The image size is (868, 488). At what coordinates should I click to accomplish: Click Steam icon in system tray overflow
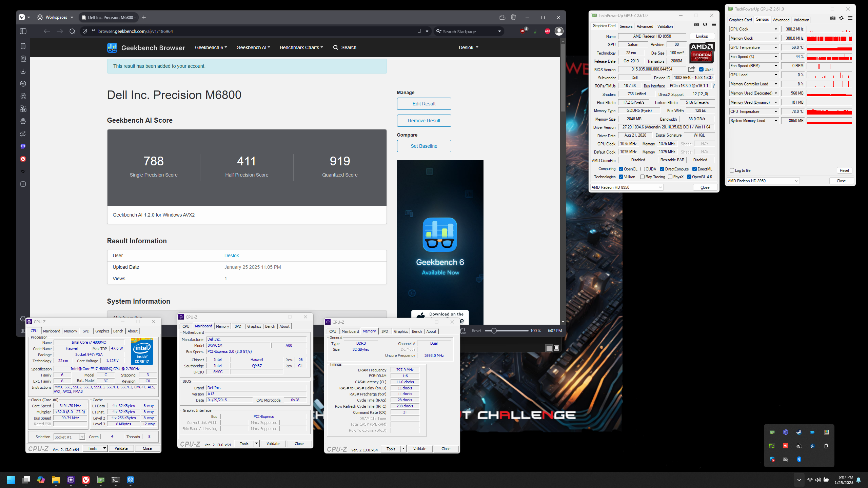coord(799,432)
